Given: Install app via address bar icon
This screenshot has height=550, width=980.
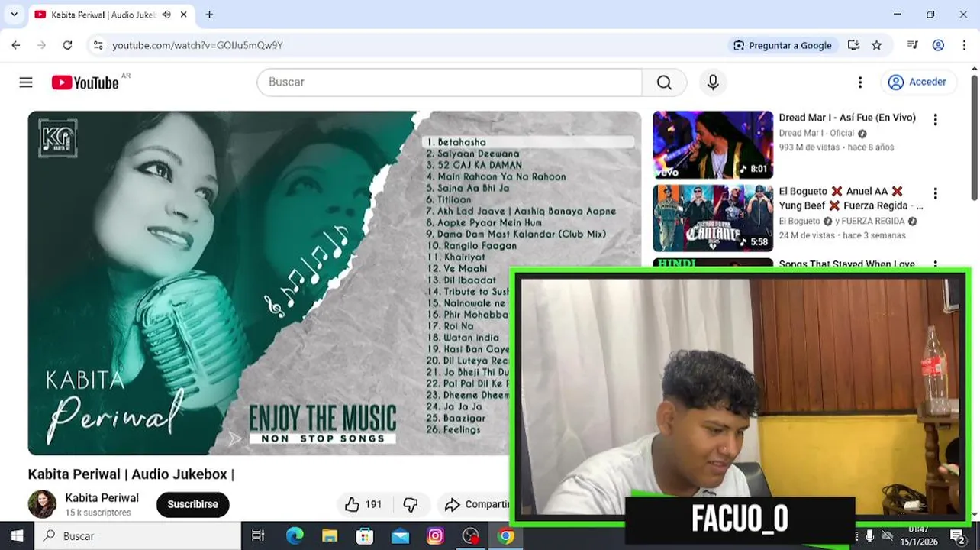Looking at the screenshot, I should (x=853, y=45).
